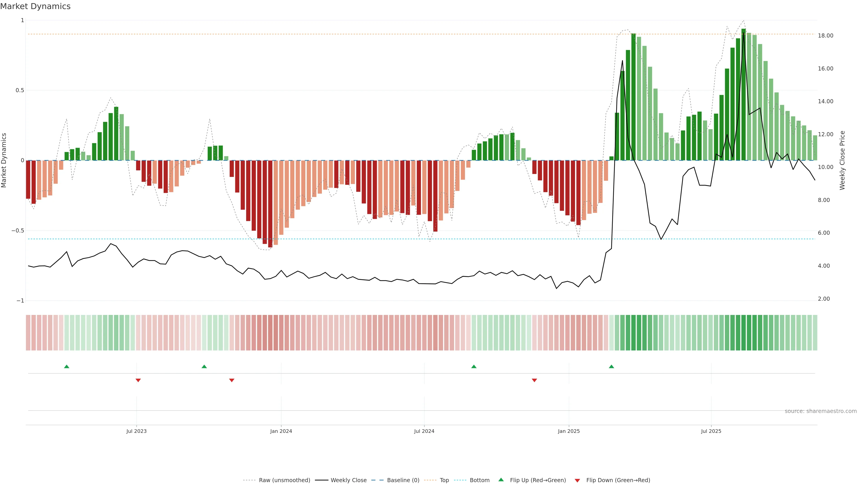Image resolution: width=868 pixels, height=488 pixels.
Task: Click the Market Dynamics chart title
Action: pyautogui.click(x=35, y=6)
